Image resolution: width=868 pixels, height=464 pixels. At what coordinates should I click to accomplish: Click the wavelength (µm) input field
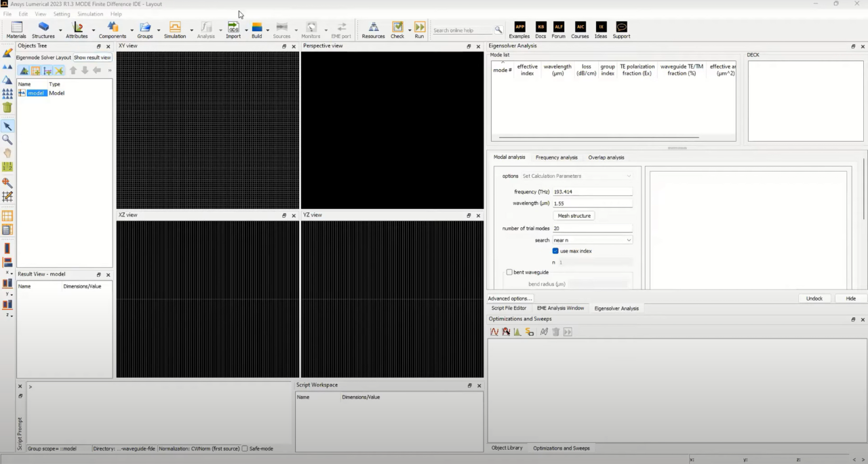point(593,204)
